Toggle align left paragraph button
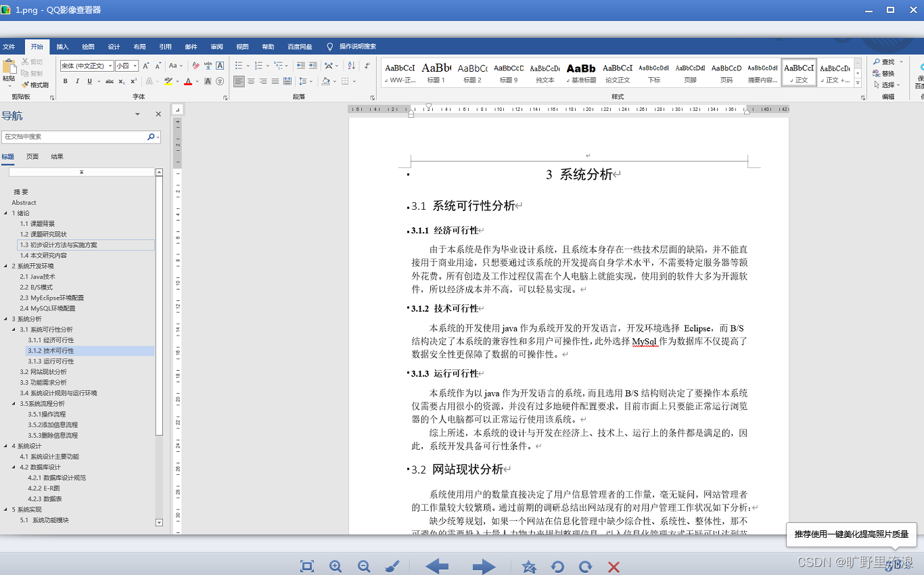The image size is (924, 575). (239, 81)
